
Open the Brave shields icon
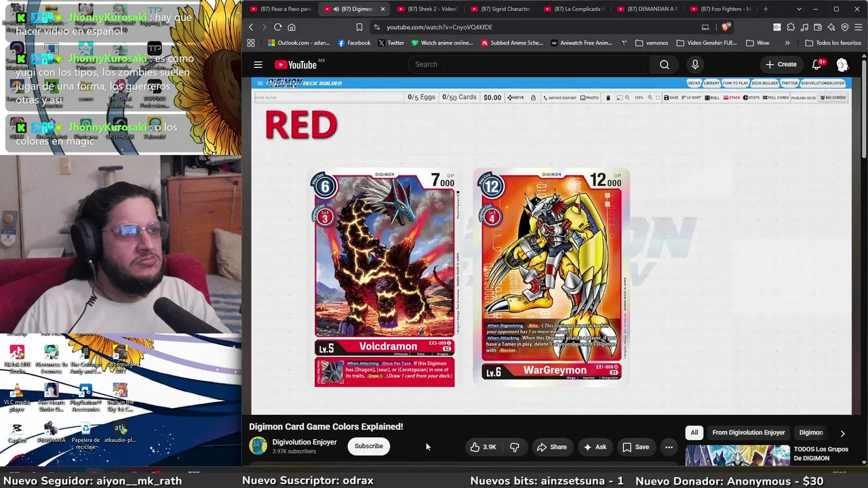726,27
